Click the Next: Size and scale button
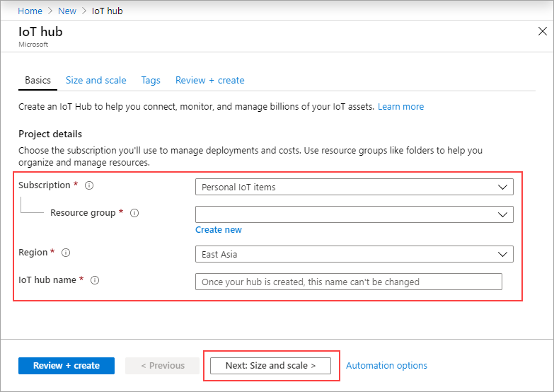 pyautogui.click(x=270, y=366)
